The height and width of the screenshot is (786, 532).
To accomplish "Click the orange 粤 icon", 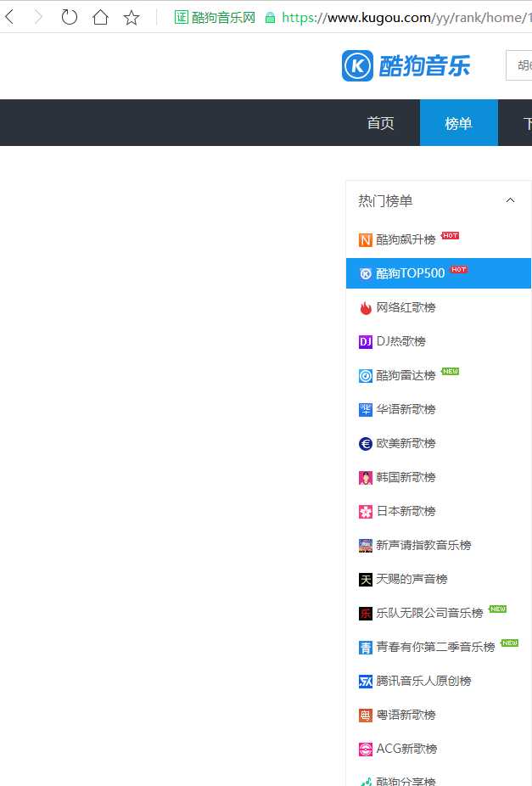I will [365, 716].
